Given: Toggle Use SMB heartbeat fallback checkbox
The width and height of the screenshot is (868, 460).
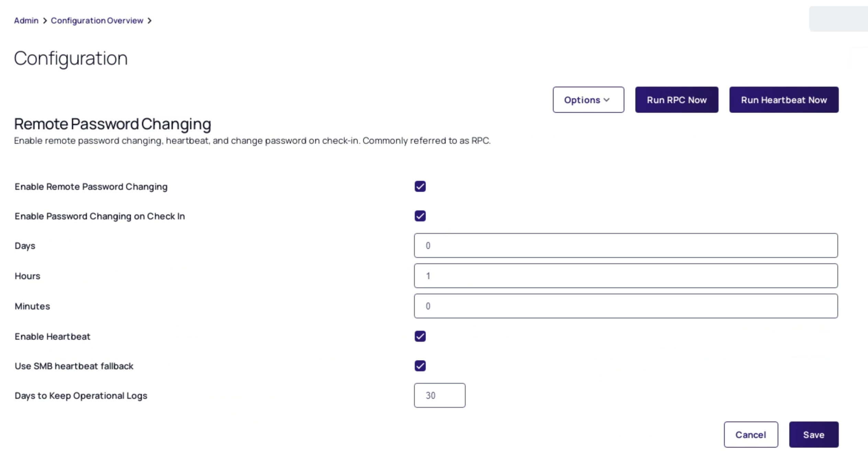Looking at the screenshot, I should 420,366.
